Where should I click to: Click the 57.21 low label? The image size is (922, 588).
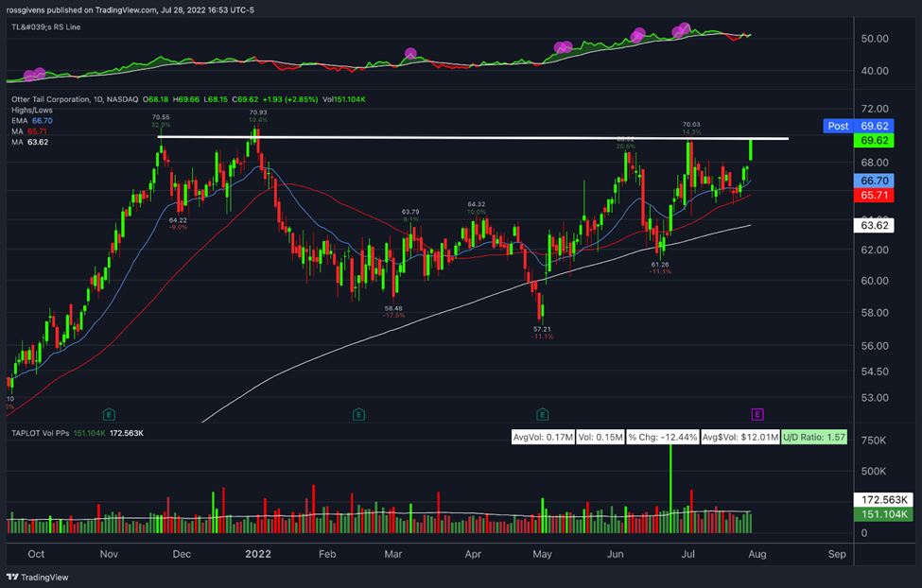[x=542, y=329]
